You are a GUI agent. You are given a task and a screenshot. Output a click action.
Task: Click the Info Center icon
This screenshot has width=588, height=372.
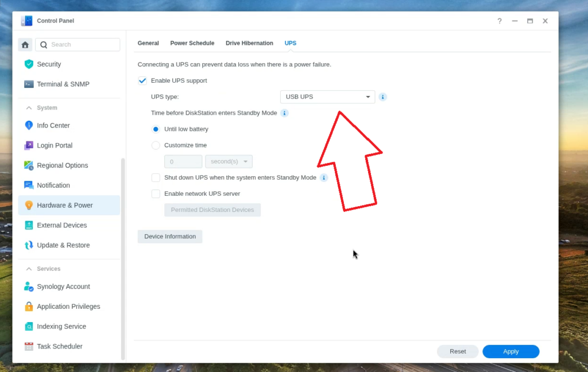tap(29, 125)
